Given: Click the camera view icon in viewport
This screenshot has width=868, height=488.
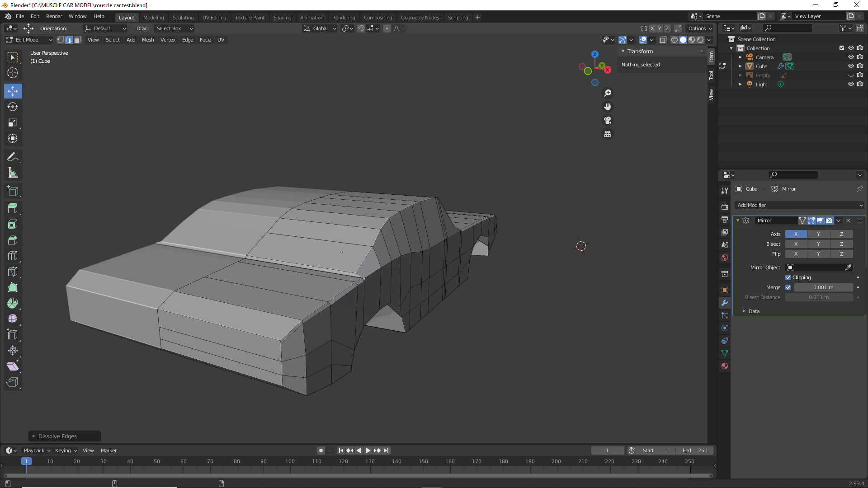Looking at the screenshot, I should tap(608, 121).
